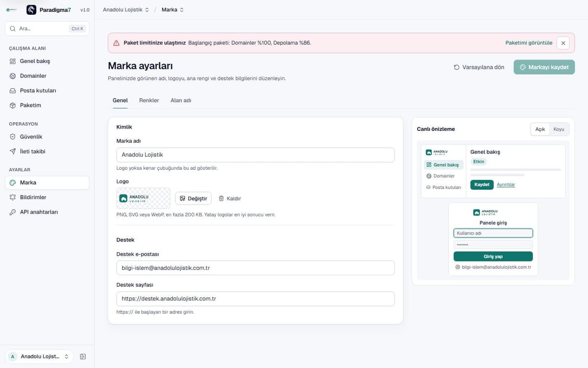Click Değiştir to change the logo
Screen dimensions: 588x368
[194, 199]
